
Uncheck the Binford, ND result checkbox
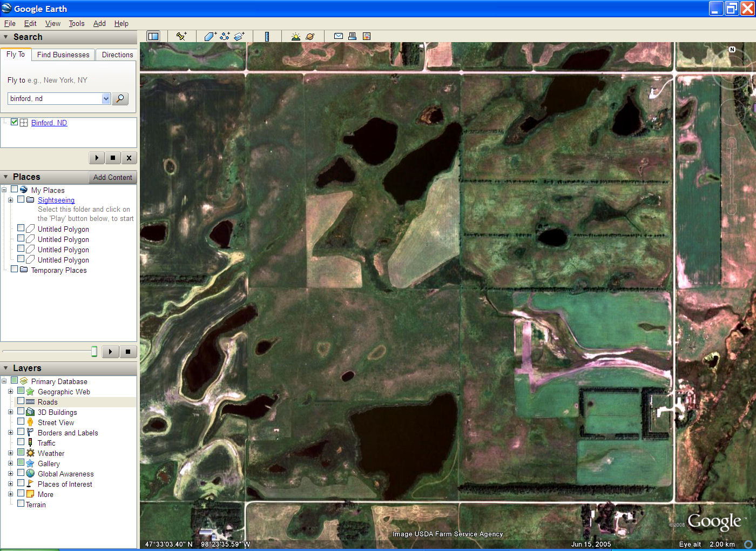(x=15, y=122)
